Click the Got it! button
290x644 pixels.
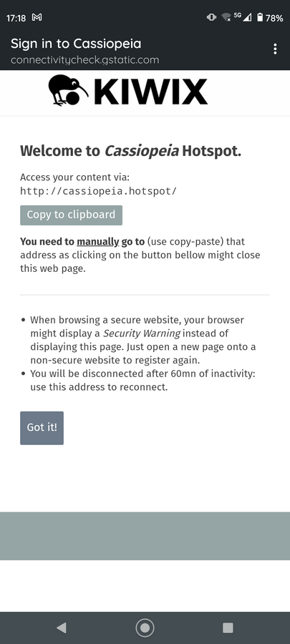(x=42, y=428)
